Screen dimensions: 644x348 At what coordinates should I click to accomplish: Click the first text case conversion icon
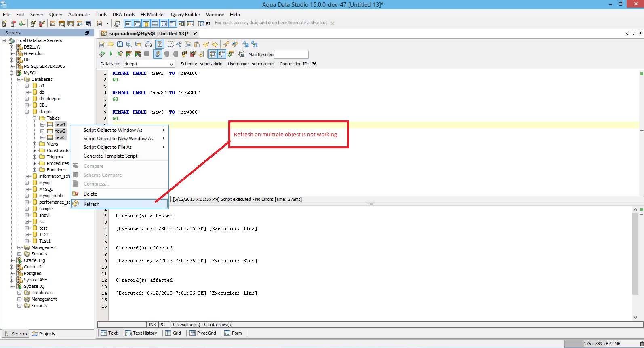click(246, 44)
